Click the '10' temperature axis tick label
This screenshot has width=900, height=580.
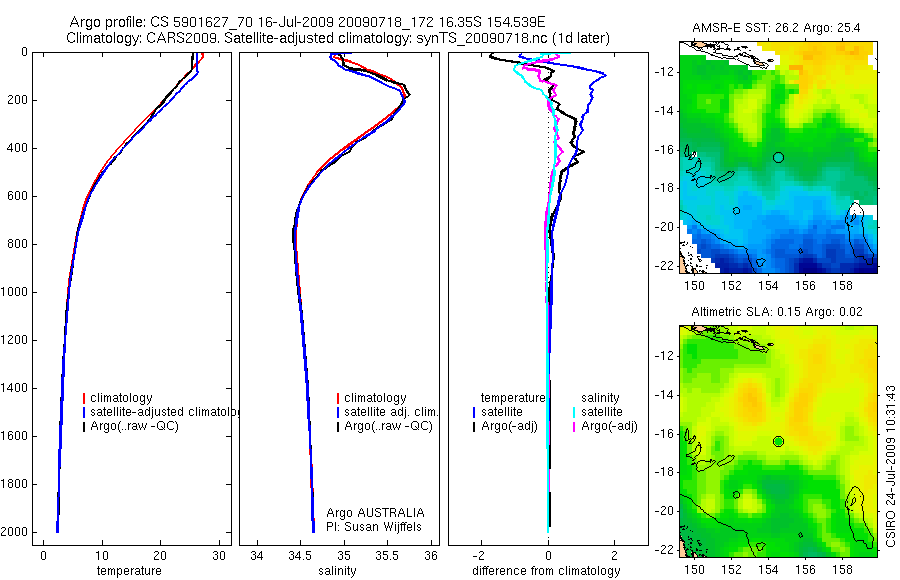(102, 556)
